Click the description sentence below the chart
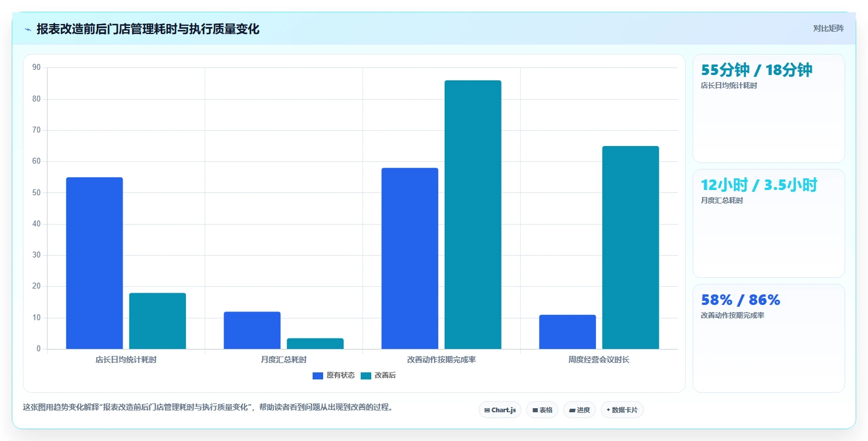Screen dimensions: 868x441 208,407
